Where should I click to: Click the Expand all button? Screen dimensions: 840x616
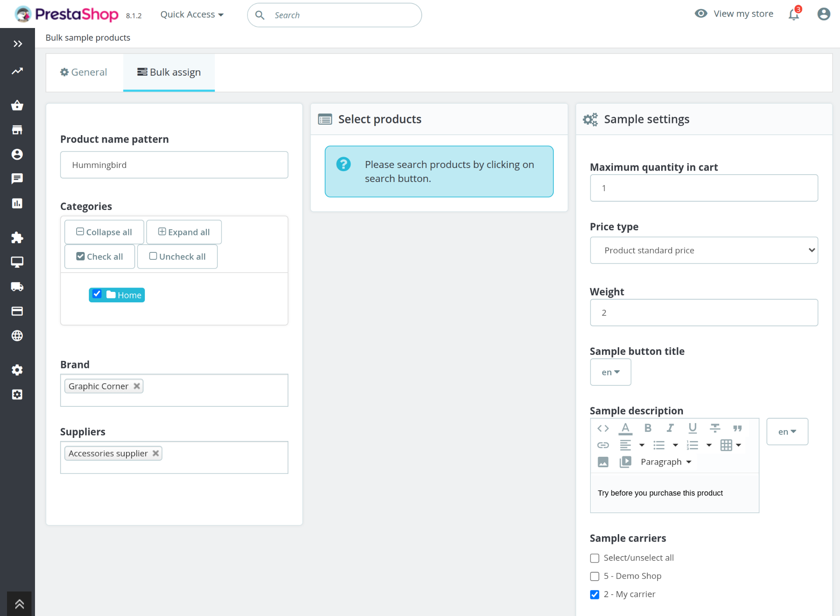pos(184,232)
